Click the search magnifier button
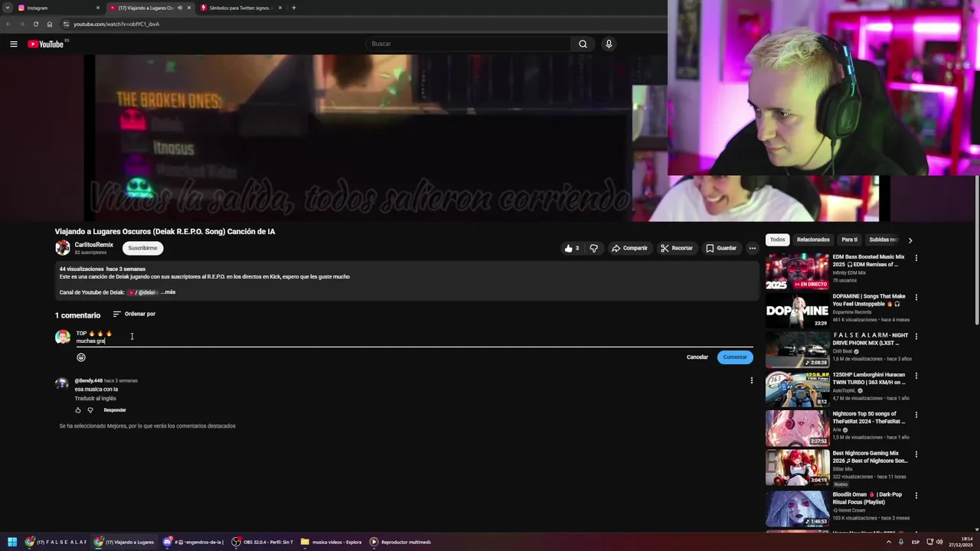 pos(583,44)
